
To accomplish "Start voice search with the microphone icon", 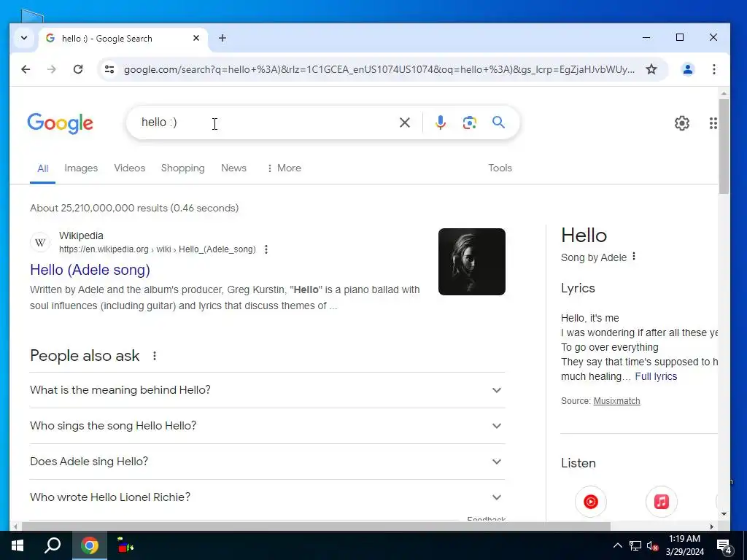I will point(441,122).
